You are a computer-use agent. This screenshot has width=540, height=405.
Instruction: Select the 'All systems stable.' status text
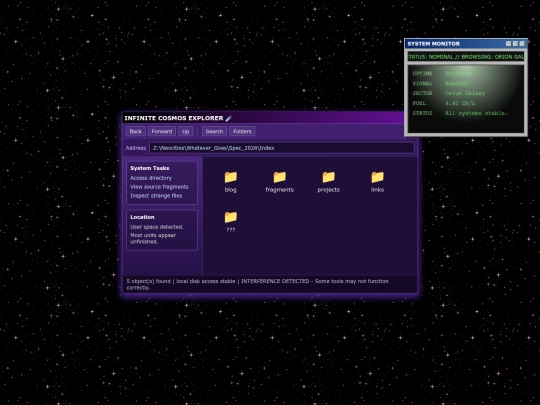(x=476, y=113)
